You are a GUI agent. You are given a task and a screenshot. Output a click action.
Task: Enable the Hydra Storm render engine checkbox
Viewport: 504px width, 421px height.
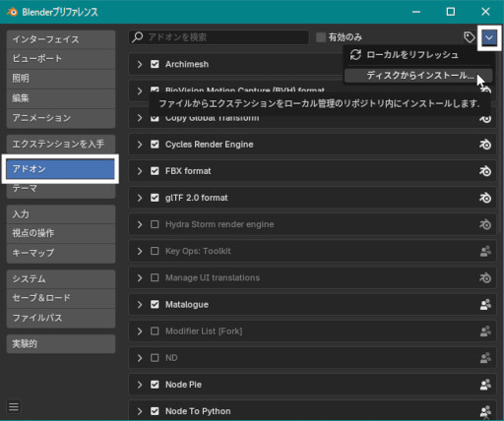click(155, 224)
